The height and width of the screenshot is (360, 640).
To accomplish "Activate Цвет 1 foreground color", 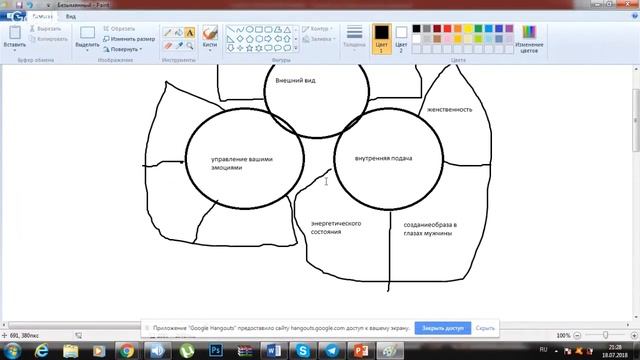I will point(382,39).
